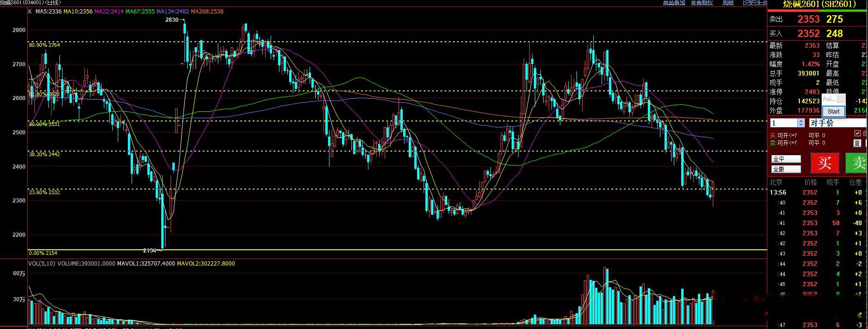868x329 pixels.
Task: Click the 0.00% 2154 Fibonacci label
Action: pyautogui.click(x=43, y=253)
